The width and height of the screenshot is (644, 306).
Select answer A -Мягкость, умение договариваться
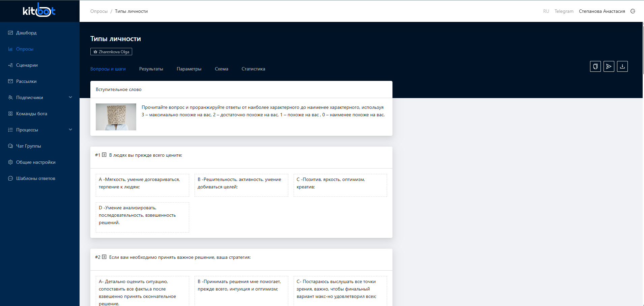[142, 185]
